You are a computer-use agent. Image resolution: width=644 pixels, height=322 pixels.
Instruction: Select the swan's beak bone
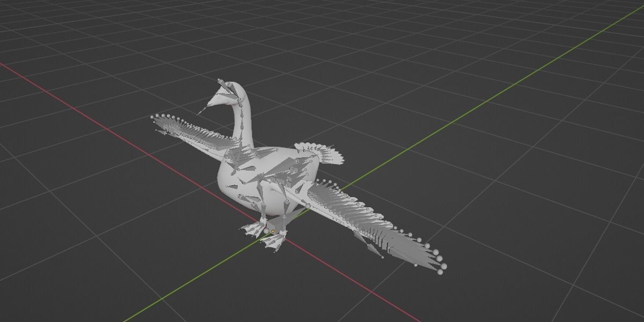pos(203,110)
